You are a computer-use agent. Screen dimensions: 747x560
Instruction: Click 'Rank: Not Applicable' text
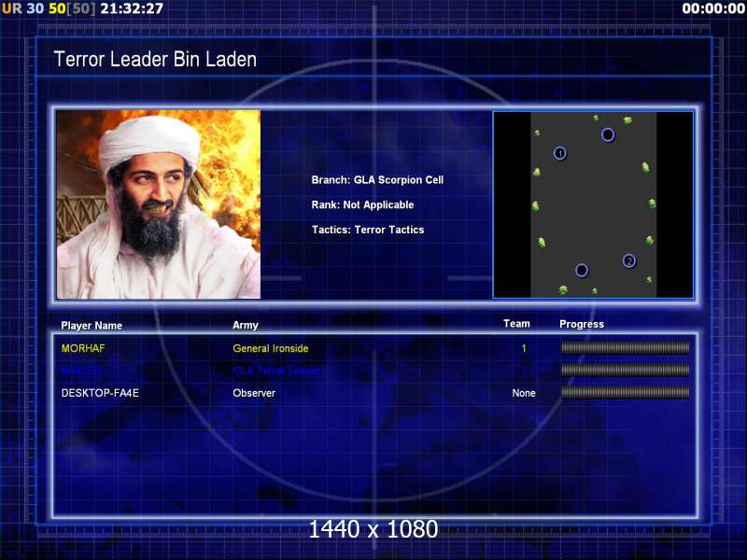[x=362, y=204]
